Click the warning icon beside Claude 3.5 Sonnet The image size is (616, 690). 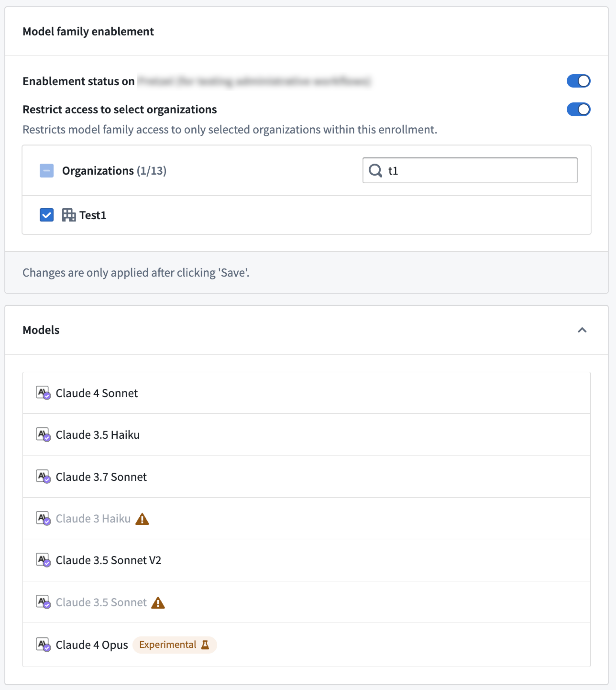158,603
